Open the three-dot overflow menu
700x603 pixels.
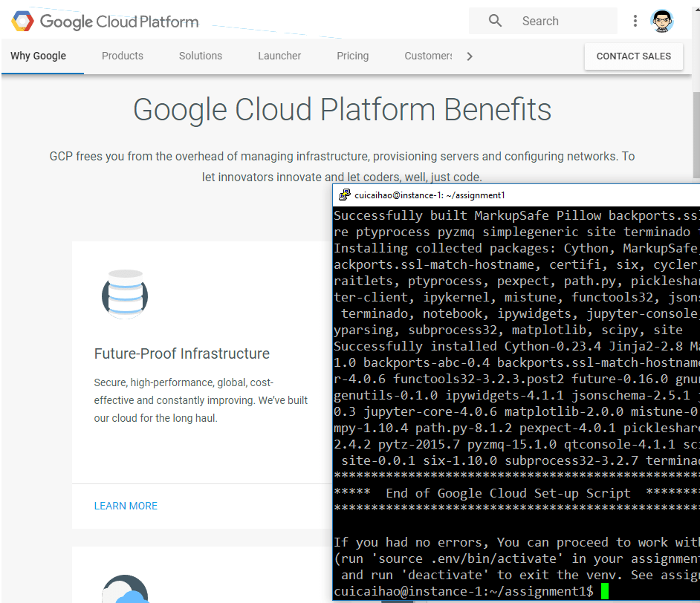click(635, 21)
